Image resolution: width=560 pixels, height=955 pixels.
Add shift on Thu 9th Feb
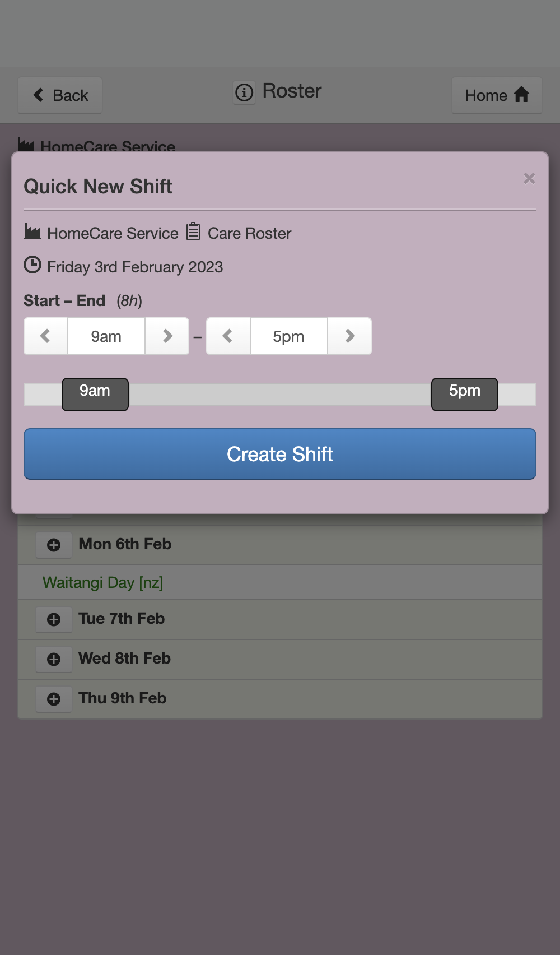pos(54,699)
